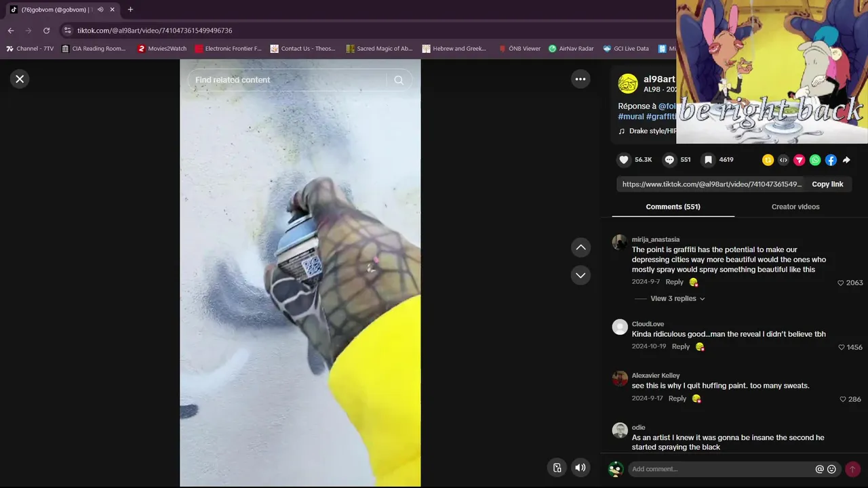Post comment with the red arrow button
Image resolution: width=868 pixels, height=488 pixels.
point(852,469)
